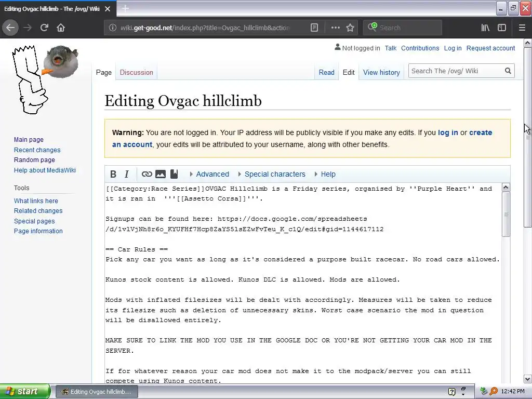This screenshot has width=532, height=399.
Task: Open the Windows Start menu
Action: coord(25,391)
